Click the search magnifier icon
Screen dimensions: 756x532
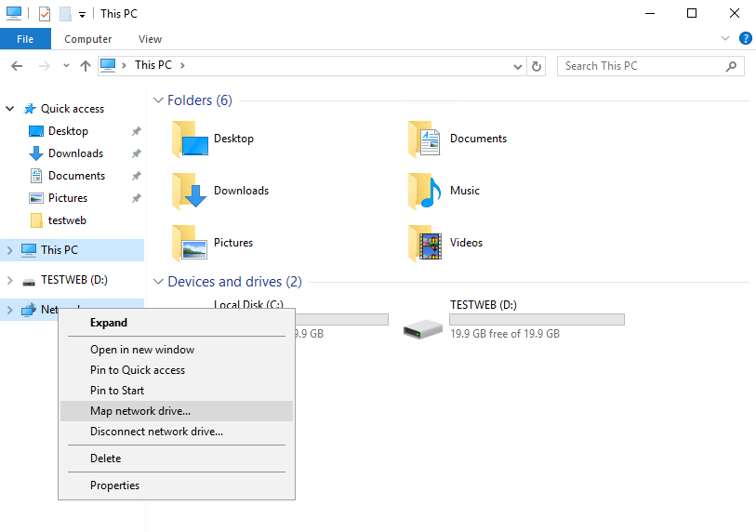tap(732, 67)
